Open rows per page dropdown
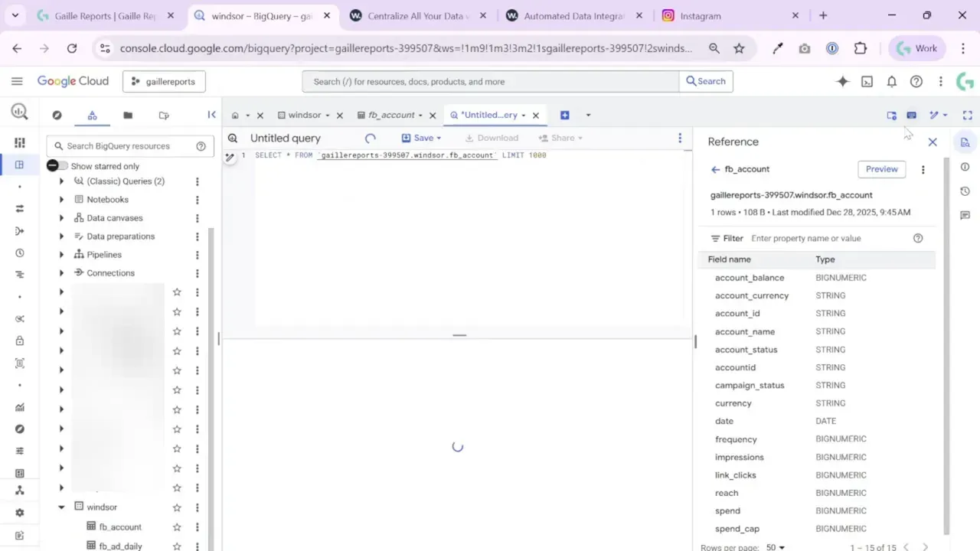This screenshot has width=980, height=551. [x=776, y=547]
